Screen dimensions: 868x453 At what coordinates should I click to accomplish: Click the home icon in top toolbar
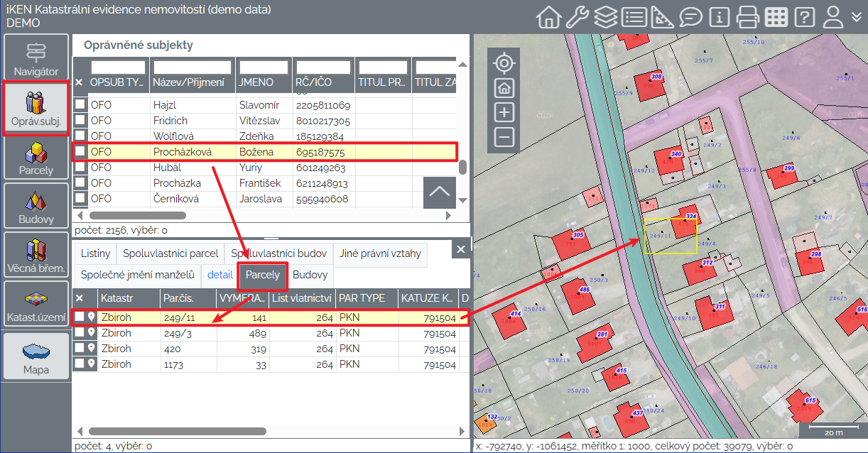click(x=548, y=16)
